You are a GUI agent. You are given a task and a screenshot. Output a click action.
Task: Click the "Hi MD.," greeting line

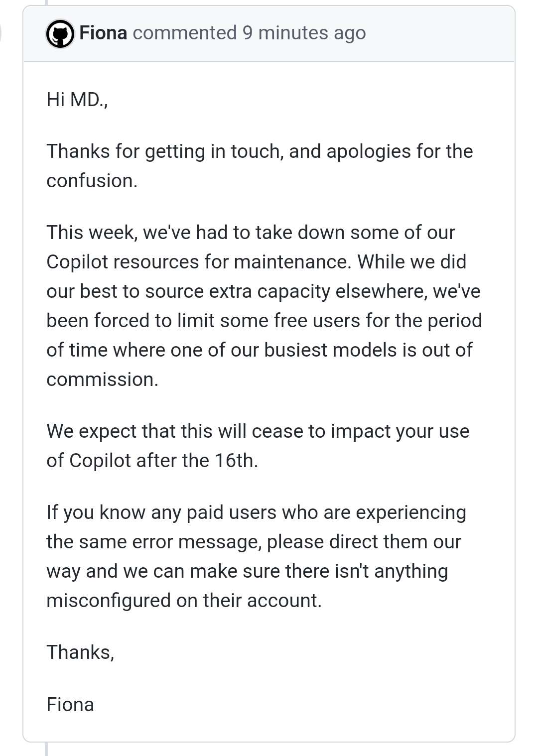[x=77, y=100]
